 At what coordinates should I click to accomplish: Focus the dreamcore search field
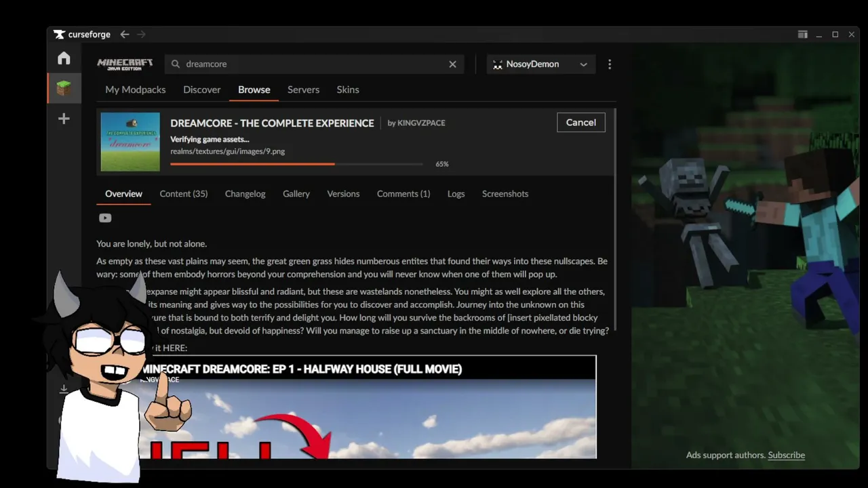314,64
